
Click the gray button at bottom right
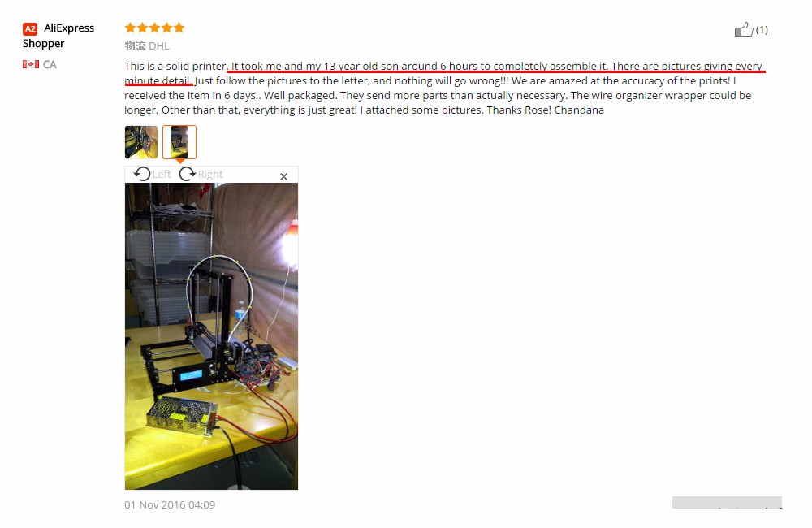point(727,502)
